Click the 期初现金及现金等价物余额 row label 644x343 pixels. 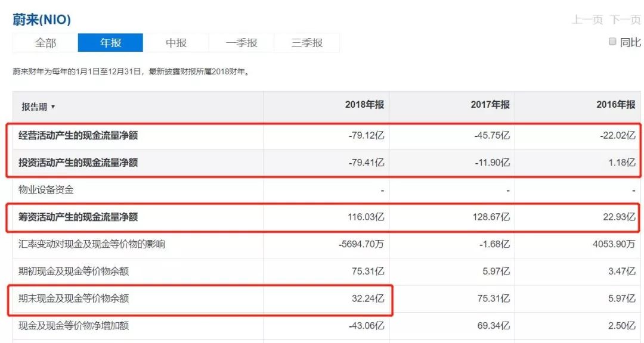[x=73, y=271]
